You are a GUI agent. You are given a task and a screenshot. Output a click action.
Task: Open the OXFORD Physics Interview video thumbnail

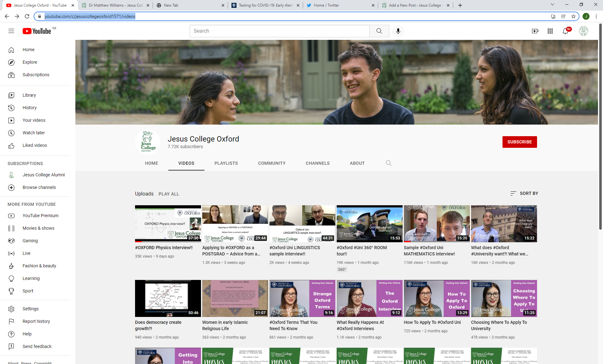(x=168, y=223)
